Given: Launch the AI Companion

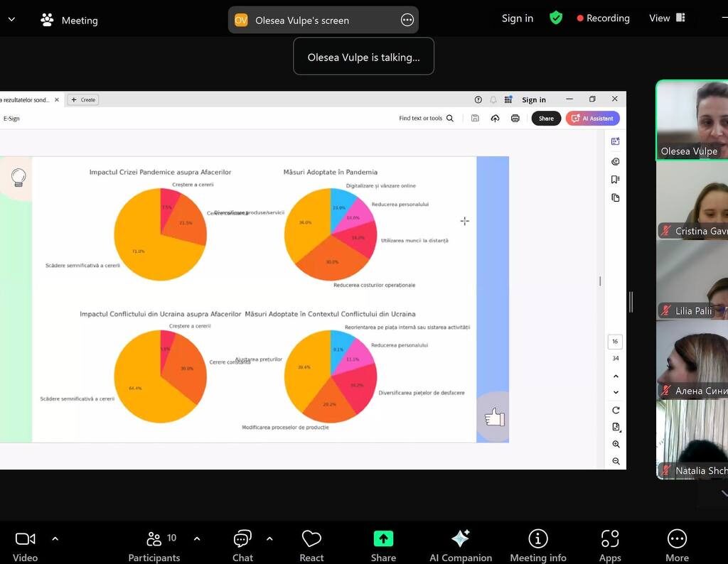Looking at the screenshot, I should [460, 545].
